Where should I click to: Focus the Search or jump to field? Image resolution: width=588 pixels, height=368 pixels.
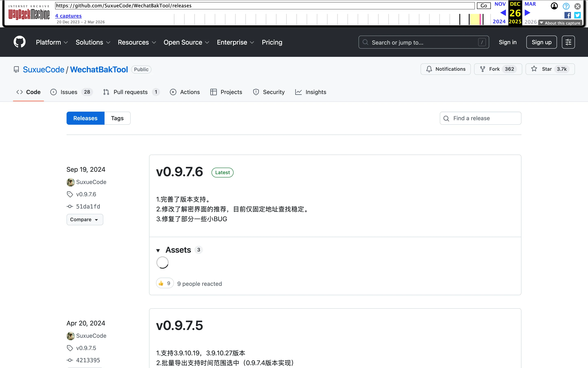pyautogui.click(x=423, y=42)
